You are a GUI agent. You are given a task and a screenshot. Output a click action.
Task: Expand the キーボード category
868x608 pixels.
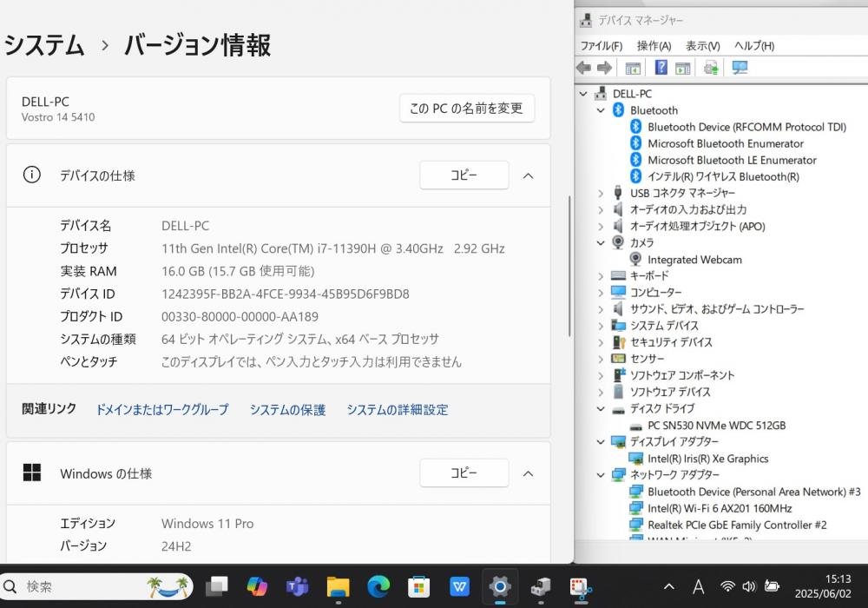(x=601, y=275)
